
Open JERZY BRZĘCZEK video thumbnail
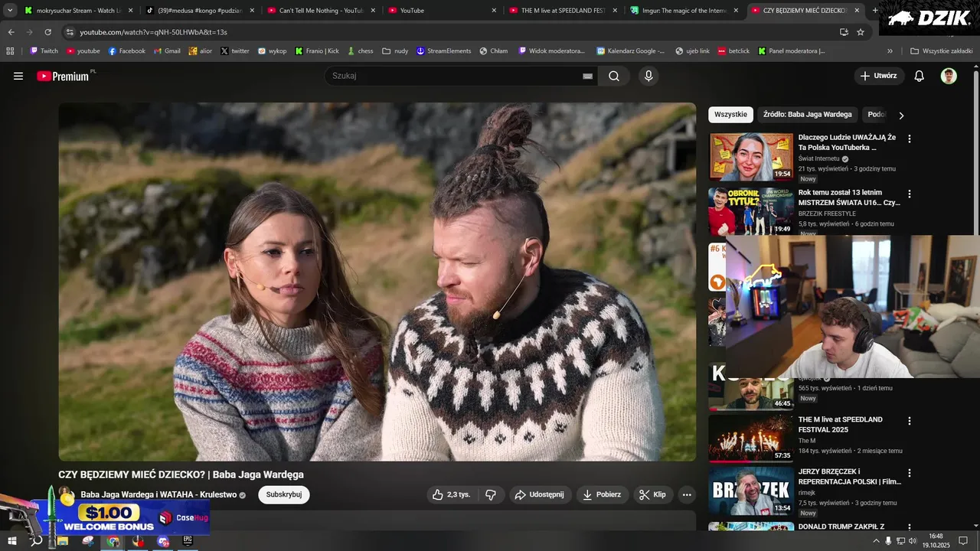751,491
